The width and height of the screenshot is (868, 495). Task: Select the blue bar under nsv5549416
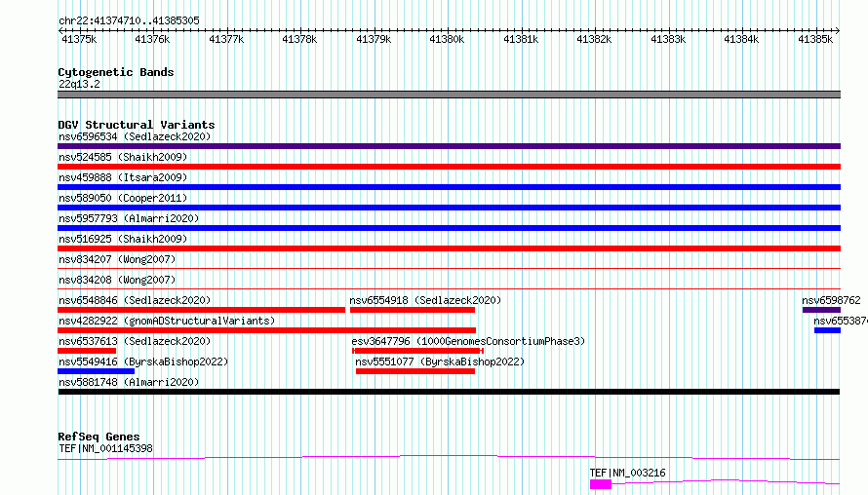(96, 371)
